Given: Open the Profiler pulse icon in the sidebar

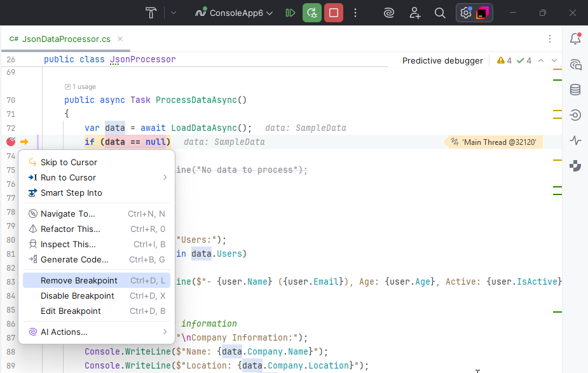Looking at the screenshot, I should 575,140.
